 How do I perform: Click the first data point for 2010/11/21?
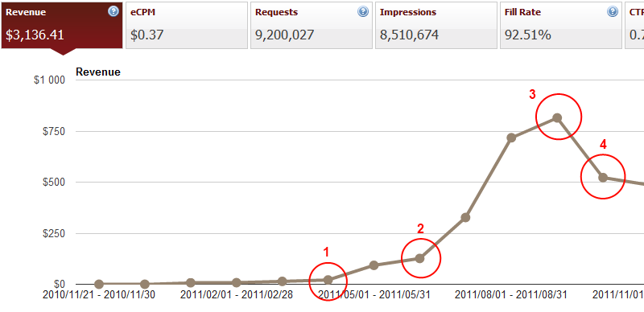99,284
